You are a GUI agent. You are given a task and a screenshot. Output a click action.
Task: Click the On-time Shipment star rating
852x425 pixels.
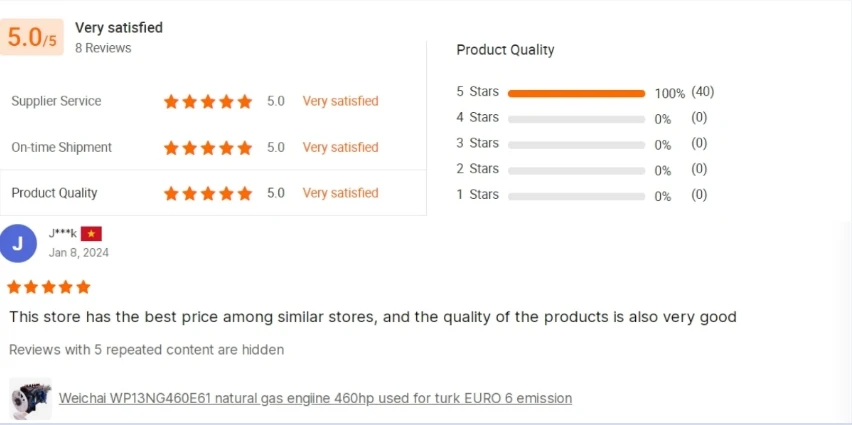click(x=208, y=147)
